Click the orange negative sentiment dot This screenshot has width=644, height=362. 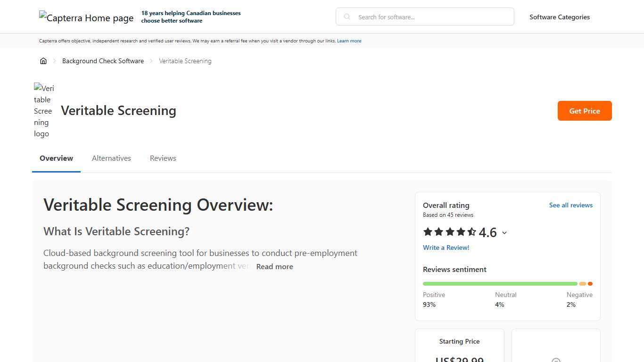tap(590, 283)
